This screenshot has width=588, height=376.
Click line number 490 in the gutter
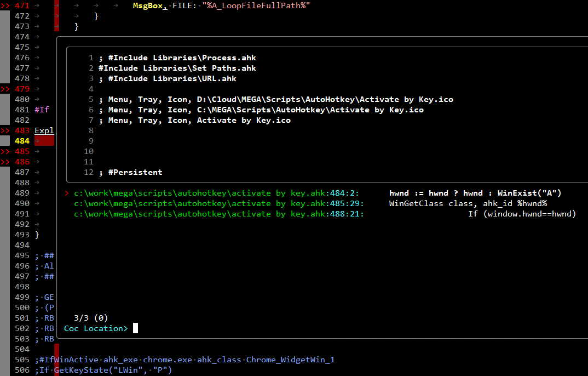click(x=22, y=203)
